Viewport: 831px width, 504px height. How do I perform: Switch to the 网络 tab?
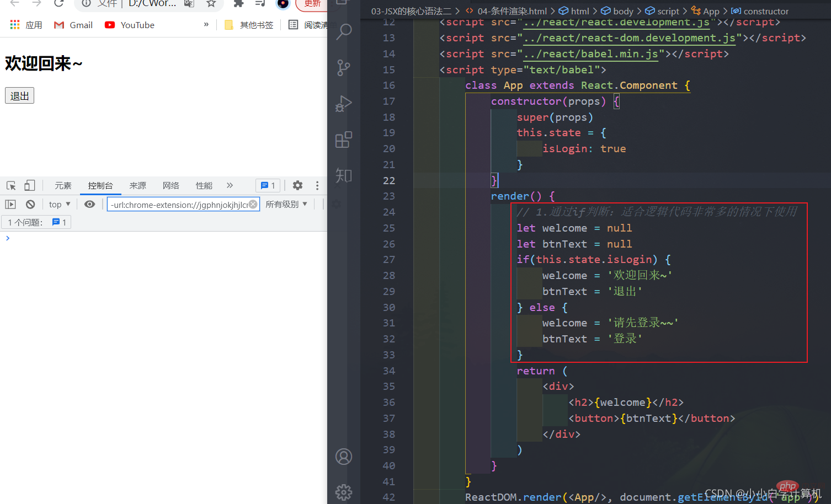click(x=171, y=185)
